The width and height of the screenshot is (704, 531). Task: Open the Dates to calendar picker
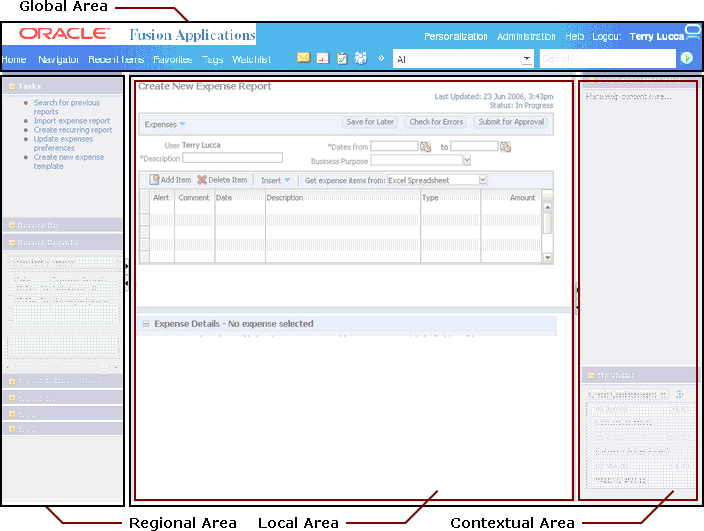(x=505, y=146)
